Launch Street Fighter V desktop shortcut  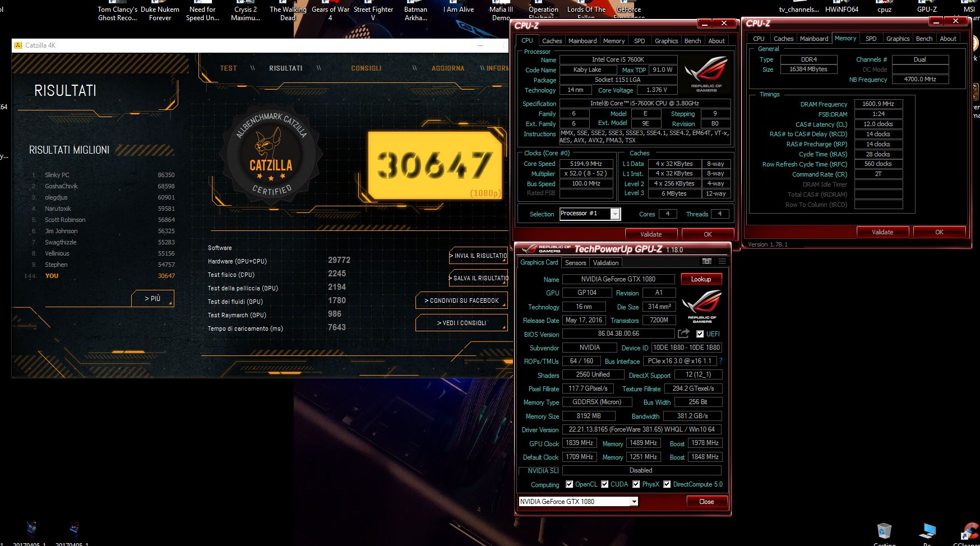373,12
